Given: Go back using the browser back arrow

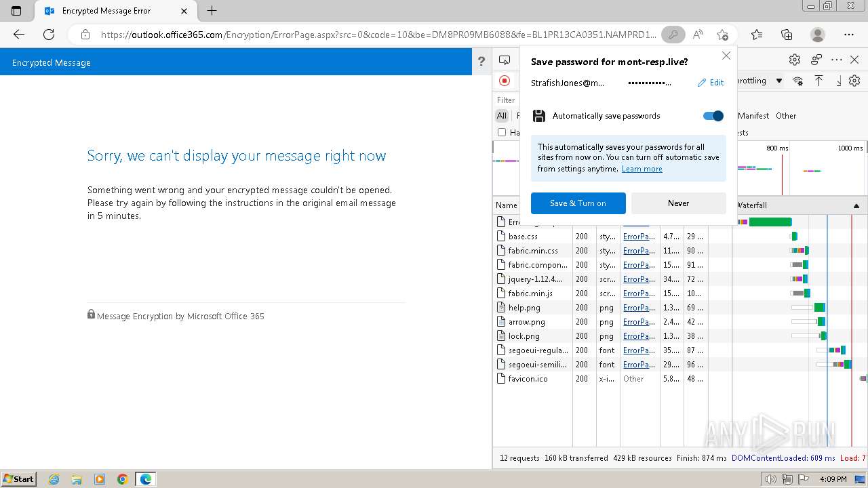Looking at the screenshot, I should coord(19,35).
